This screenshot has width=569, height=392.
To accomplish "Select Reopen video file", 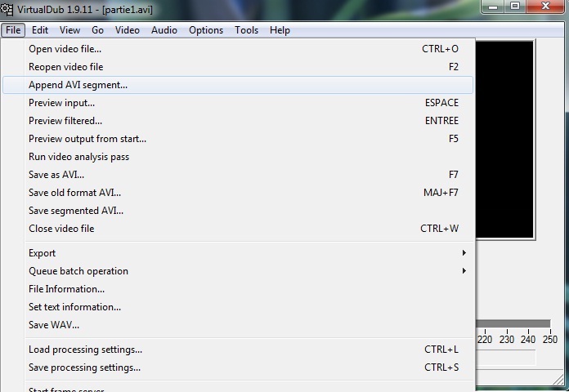I will 238,67.
